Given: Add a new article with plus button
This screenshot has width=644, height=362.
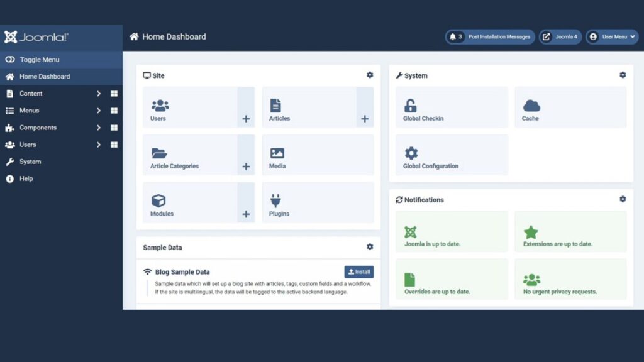Looking at the screenshot, I should (365, 107).
